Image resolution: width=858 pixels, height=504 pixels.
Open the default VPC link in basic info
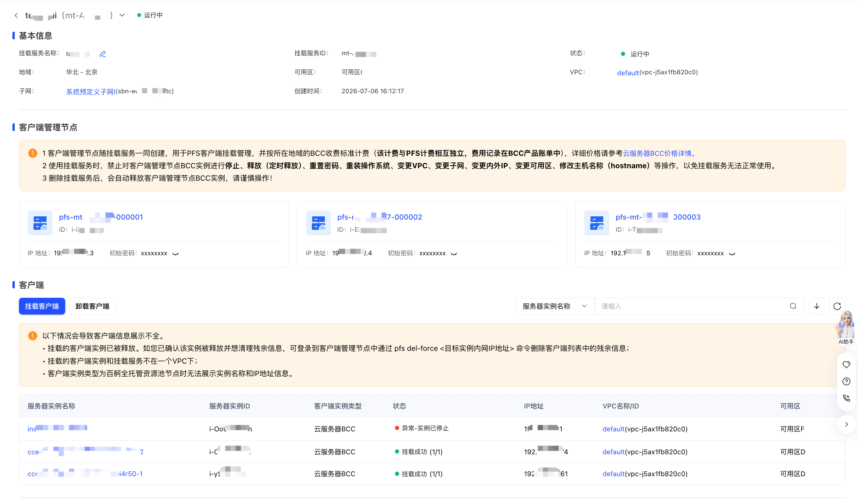click(627, 72)
